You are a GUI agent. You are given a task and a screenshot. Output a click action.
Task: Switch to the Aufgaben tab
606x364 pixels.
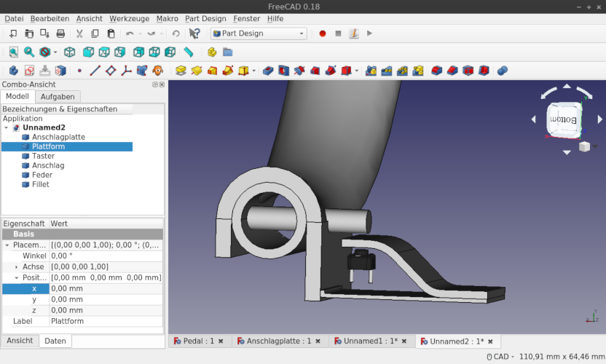point(57,97)
